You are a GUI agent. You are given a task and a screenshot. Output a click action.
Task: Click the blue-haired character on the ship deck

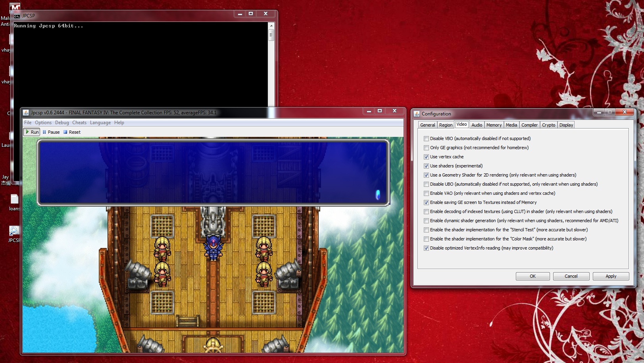tap(213, 247)
